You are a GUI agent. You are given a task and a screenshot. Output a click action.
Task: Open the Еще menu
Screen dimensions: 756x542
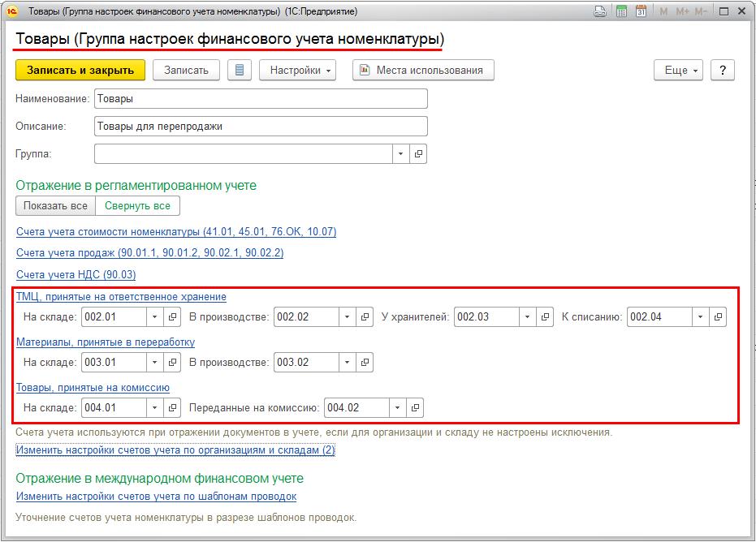coord(678,71)
